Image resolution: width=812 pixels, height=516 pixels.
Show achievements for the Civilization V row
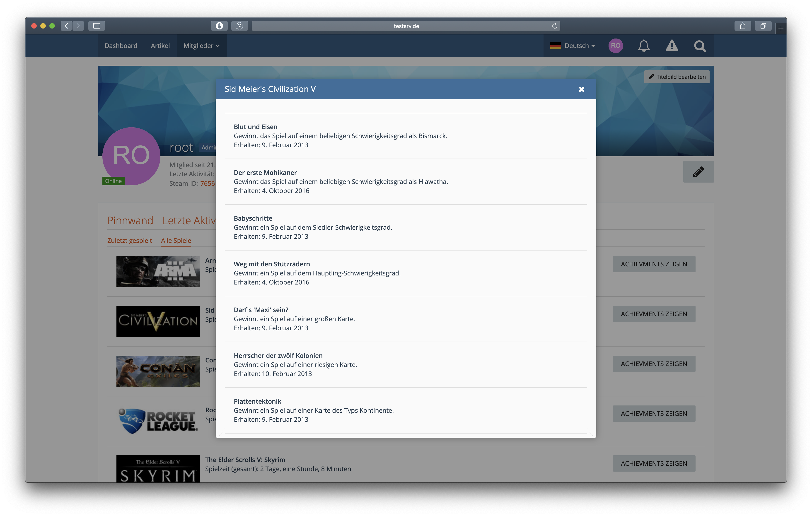(x=653, y=314)
